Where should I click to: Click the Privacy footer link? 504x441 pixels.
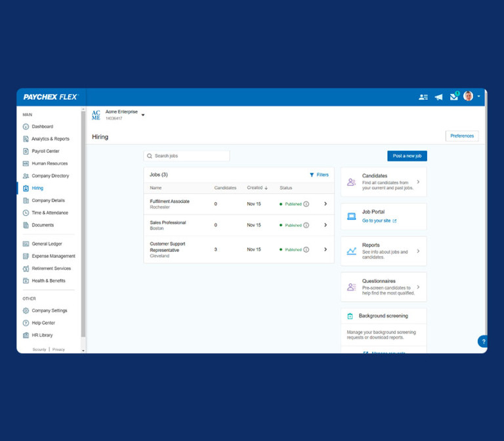pyautogui.click(x=58, y=349)
